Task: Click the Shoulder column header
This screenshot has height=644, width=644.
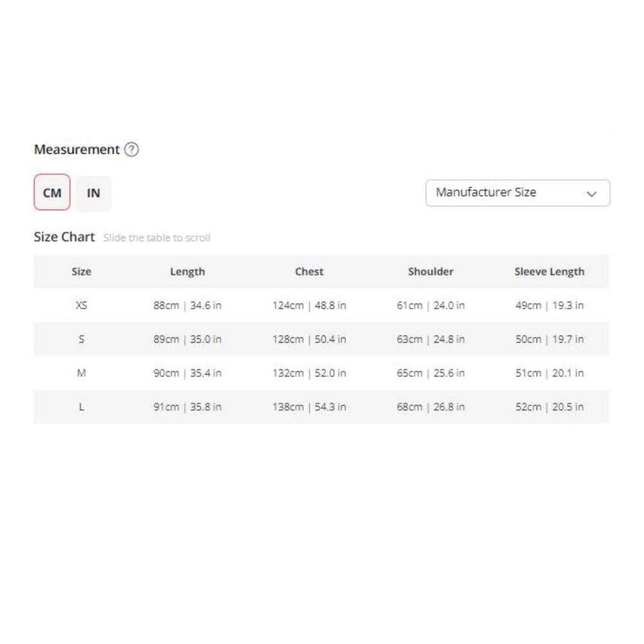Action: [430, 271]
